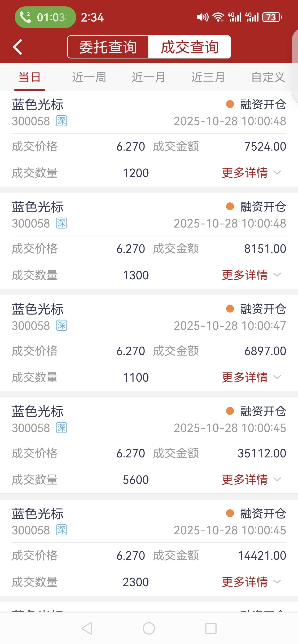
Task: Expand 更多详情 for the 7524.00 trade
Action: tap(251, 173)
